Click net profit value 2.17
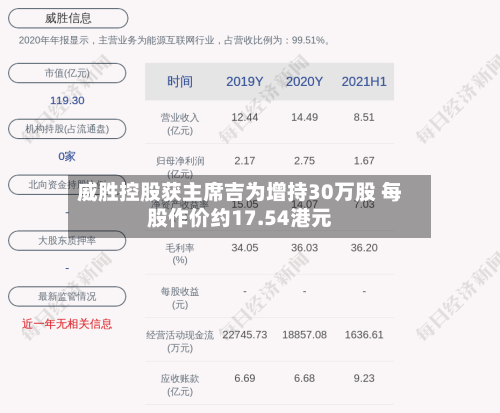Screen dimensions: 500x413 pyautogui.click(x=245, y=161)
